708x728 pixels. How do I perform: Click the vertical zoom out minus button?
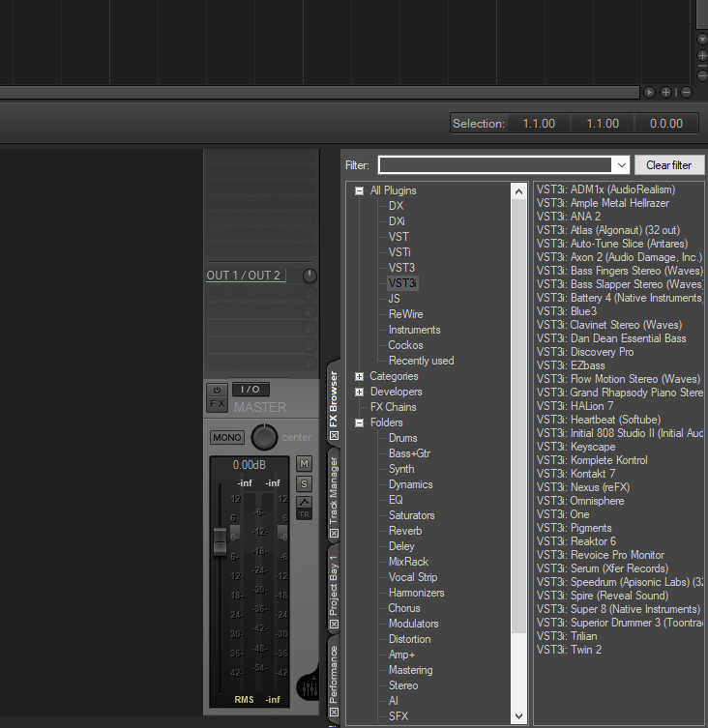pyautogui.click(x=702, y=74)
